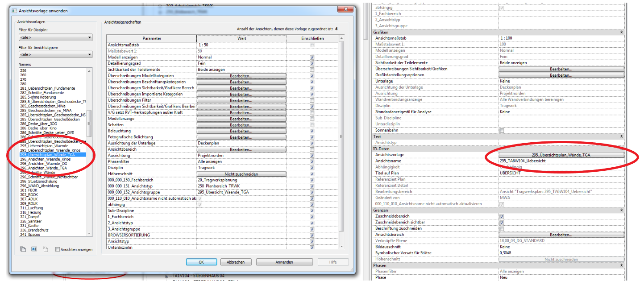Click Bearbeiten for Grafikdarstellungsoptionen

(x=561, y=75)
